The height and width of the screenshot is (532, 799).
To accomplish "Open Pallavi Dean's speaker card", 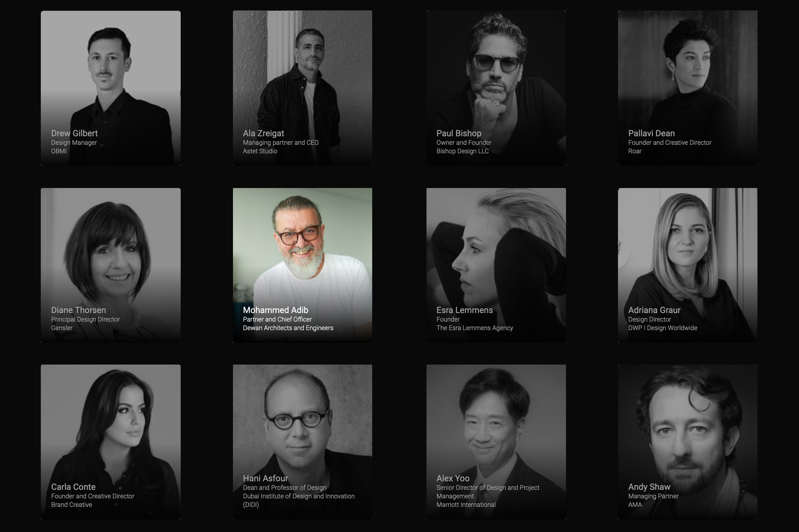I will pos(688,88).
